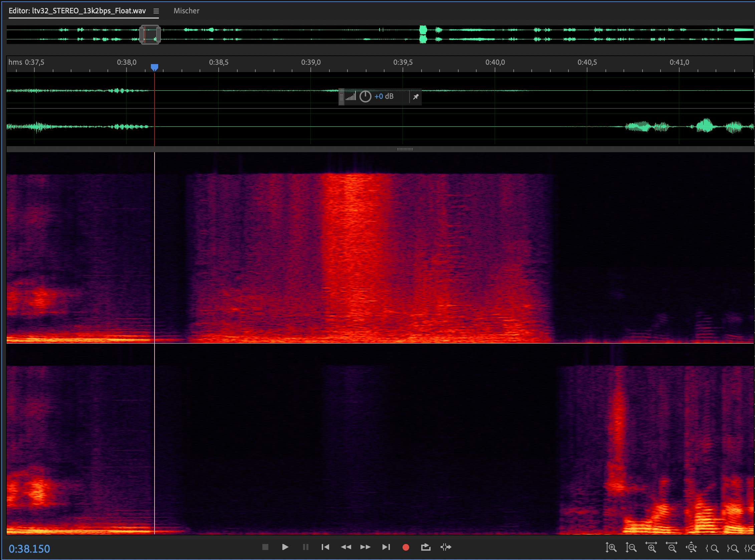Open the Editor panel menu icon
755x560 pixels.
click(x=156, y=11)
